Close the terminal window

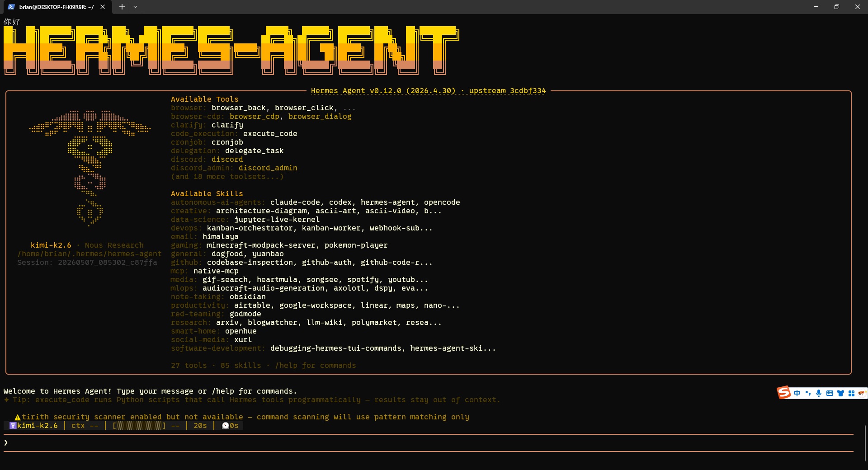click(858, 7)
